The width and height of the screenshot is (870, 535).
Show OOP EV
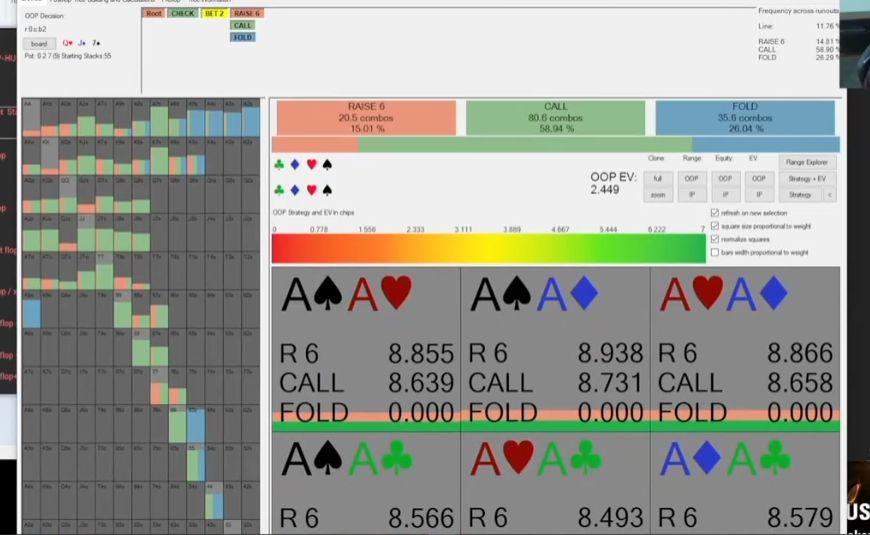[758, 179]
